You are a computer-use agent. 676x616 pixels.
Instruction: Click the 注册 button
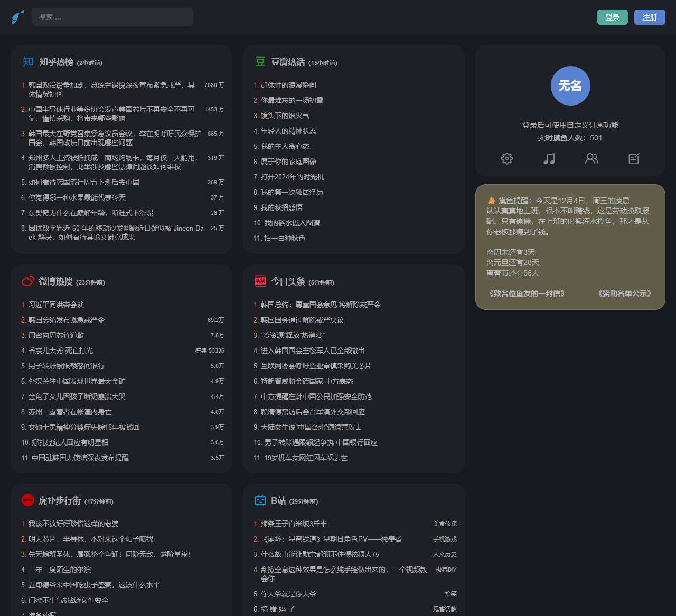[x=650, y=17]
